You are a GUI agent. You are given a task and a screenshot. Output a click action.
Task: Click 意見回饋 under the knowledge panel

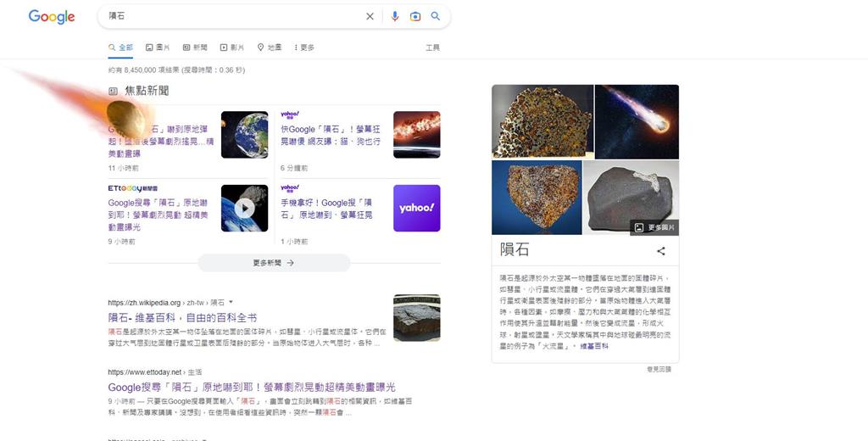click(x=659, y=369)
